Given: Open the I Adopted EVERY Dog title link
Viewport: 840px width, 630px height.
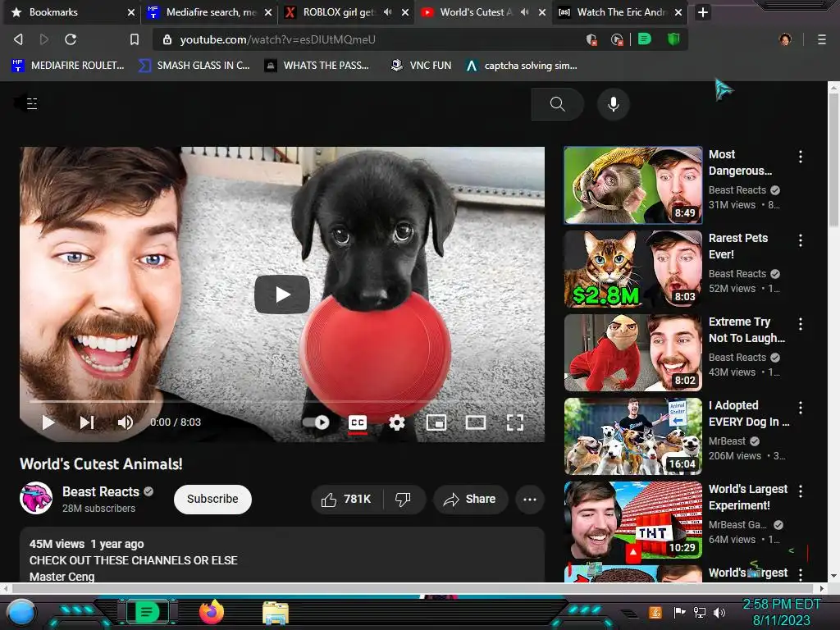Looking at the screenshot, I should [x=748, y=413].
